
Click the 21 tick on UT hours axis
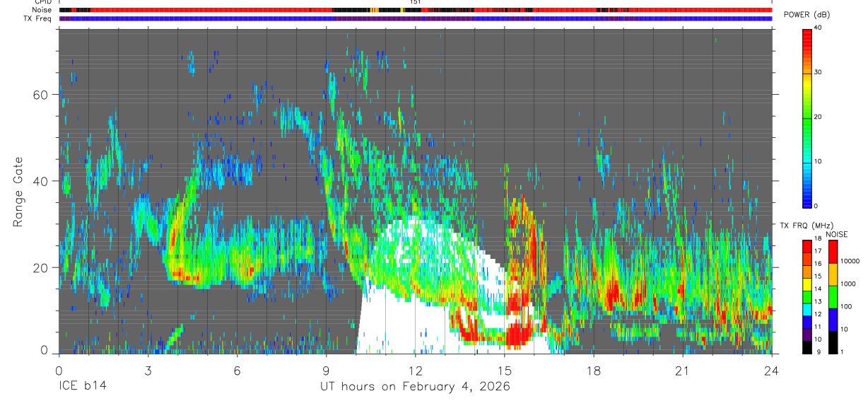tap(683, 371)
